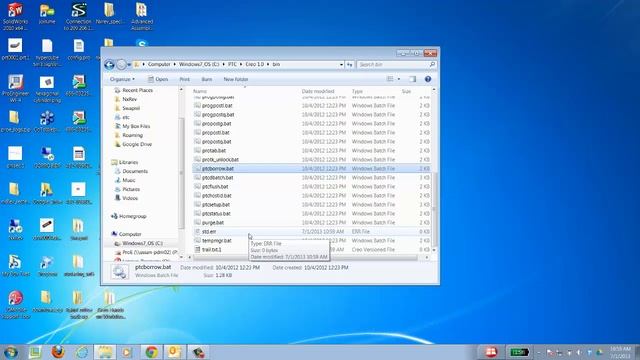
Task: Select Windows7_OS (C:) in the address path
Action: pos(199,64)
